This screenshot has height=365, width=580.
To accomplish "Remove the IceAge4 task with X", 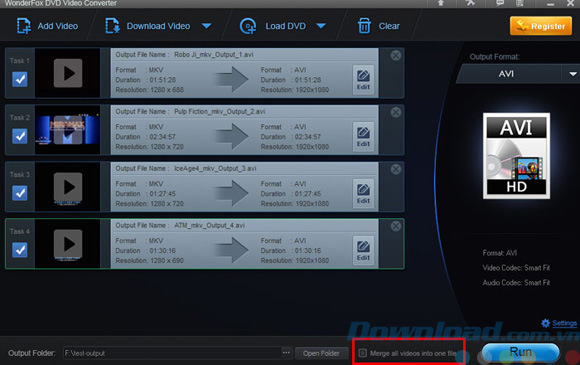I will [x=396, y=169].
